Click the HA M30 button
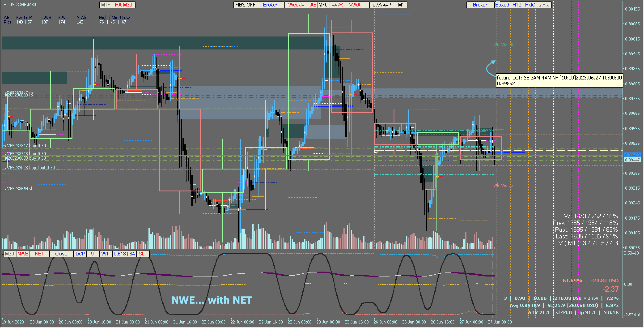Screen dimensions: 644x328 point(123,5)
